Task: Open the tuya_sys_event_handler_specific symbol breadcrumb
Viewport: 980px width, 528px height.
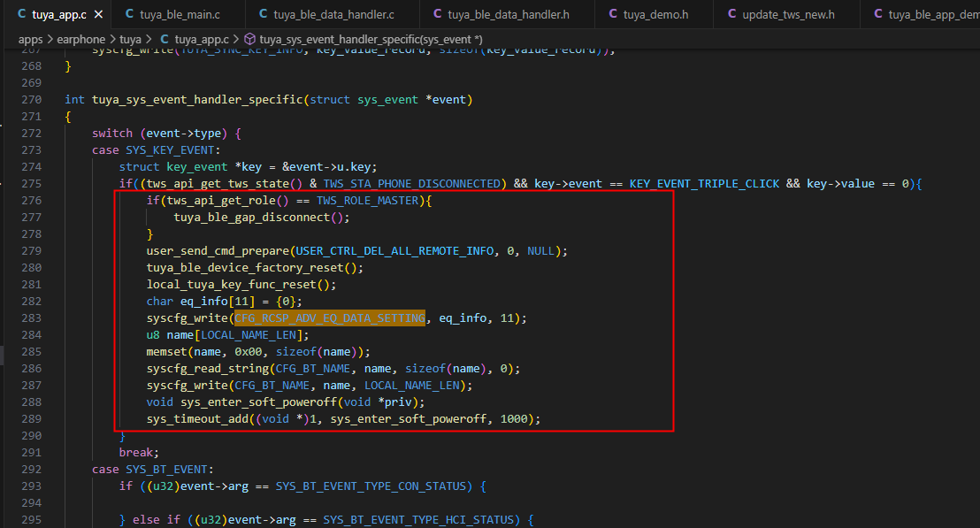Action: [x=364, y=40]
